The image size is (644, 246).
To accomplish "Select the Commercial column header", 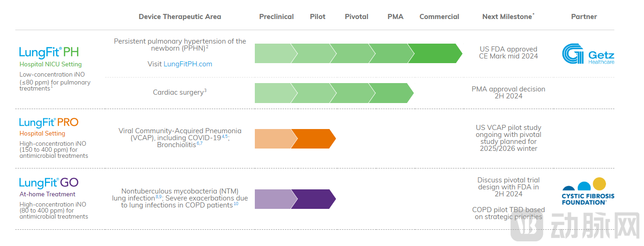I will pos(439,17).
